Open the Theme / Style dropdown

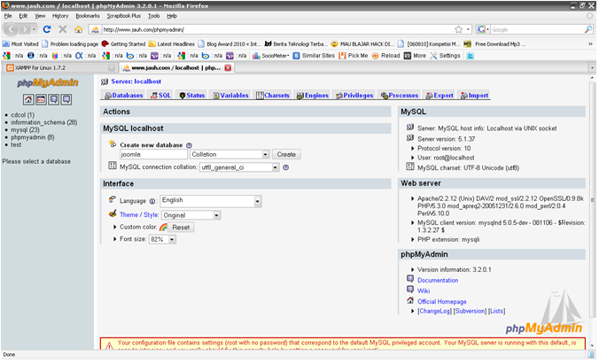(191, 215)
